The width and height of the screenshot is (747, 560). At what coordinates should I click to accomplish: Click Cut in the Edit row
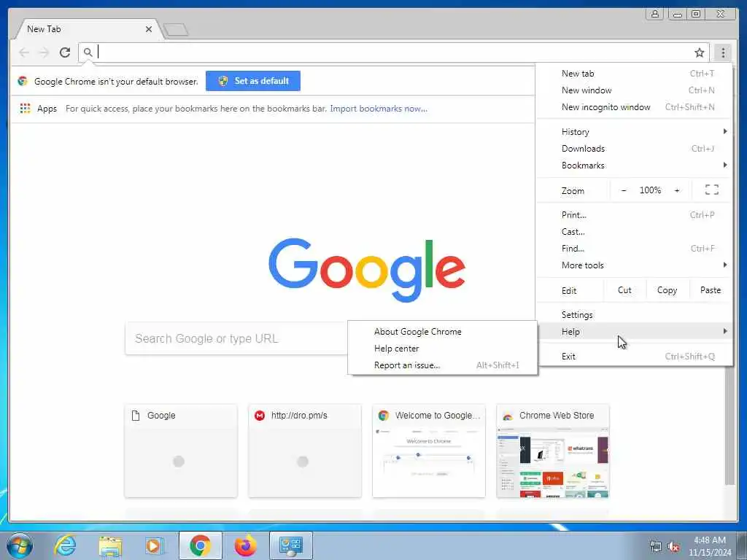(624, 290)
